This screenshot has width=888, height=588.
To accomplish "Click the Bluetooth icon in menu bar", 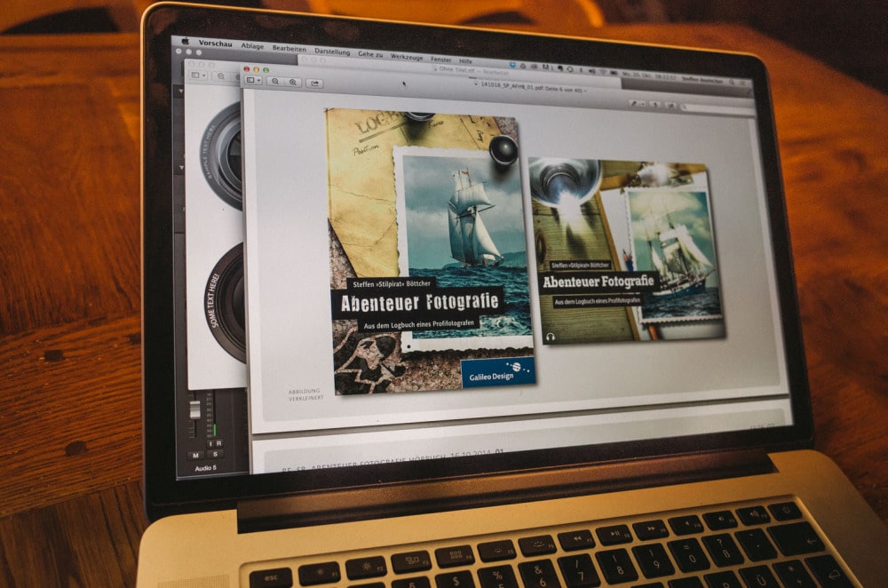I will [581, 70].
